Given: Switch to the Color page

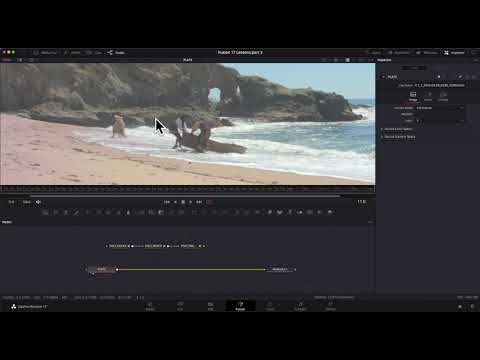Looking at the screenshot, I should (270, 306).
